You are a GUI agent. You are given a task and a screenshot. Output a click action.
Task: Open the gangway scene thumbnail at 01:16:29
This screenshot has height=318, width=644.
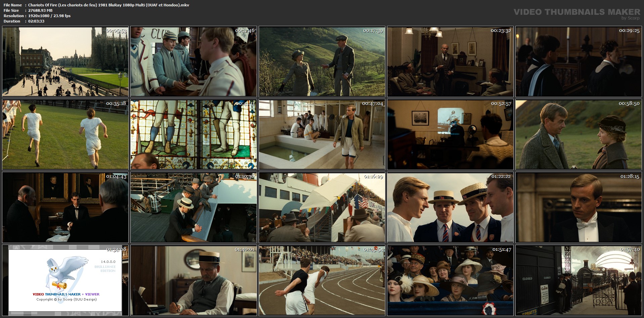tap(322, 208)
